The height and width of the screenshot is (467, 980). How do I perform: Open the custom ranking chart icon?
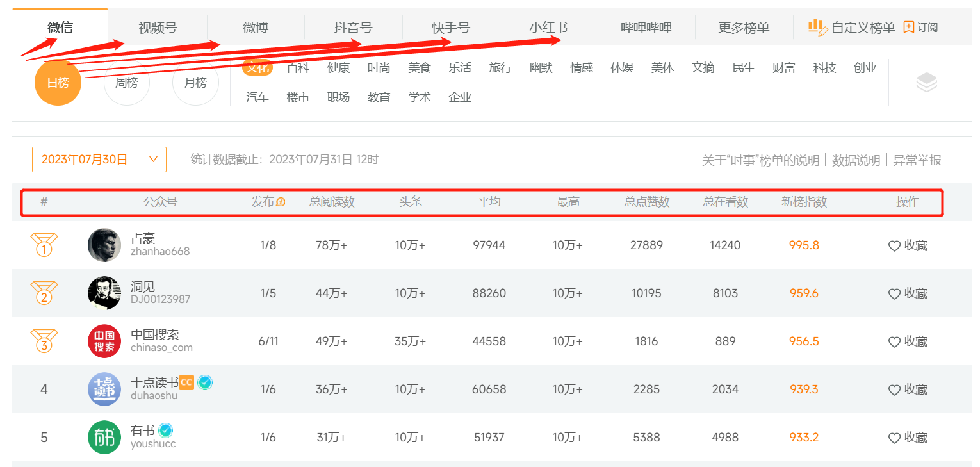(x=817, y=27)
